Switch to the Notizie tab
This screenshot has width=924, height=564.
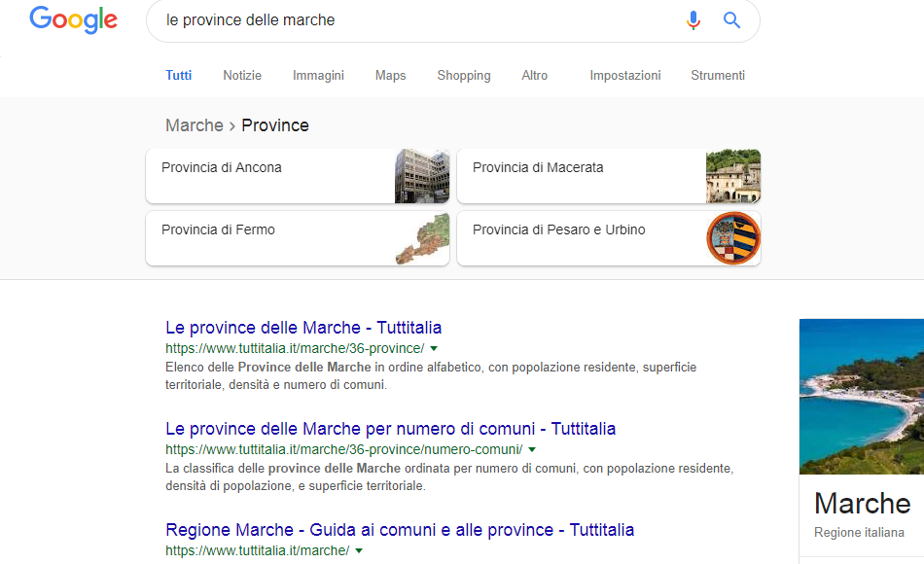(x=242, y=76)
